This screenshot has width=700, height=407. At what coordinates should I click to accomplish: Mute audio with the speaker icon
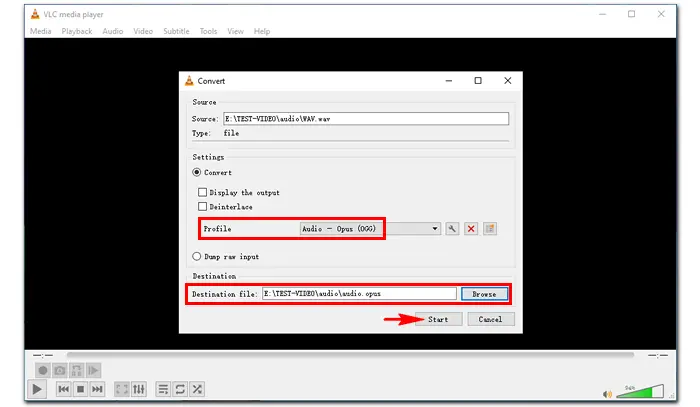(607, 394)
